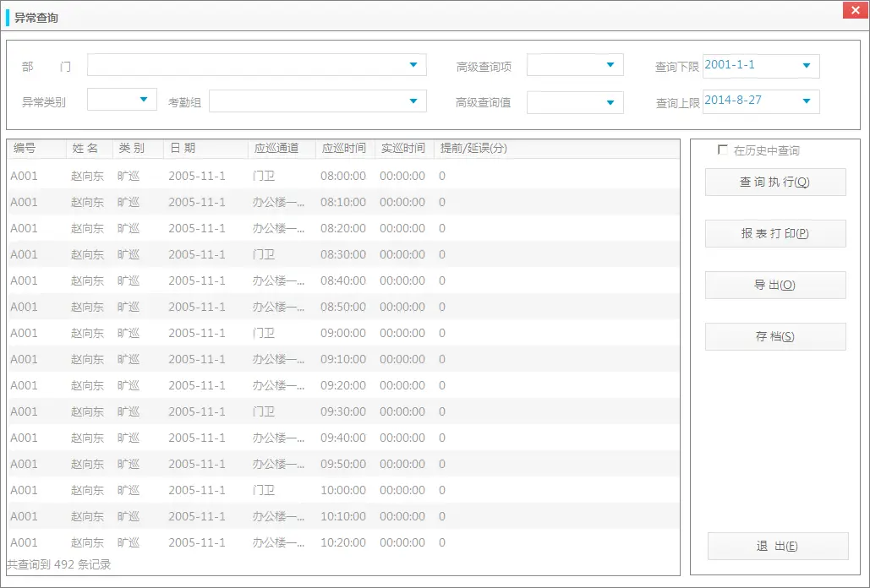This screenshot has height=588, width=870.
Task: Open the 部门 department dropdown
Action: (413, 64)
